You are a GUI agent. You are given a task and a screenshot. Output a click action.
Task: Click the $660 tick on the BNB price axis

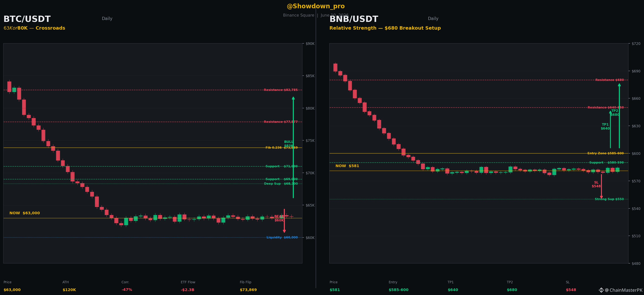click(636, 98)
